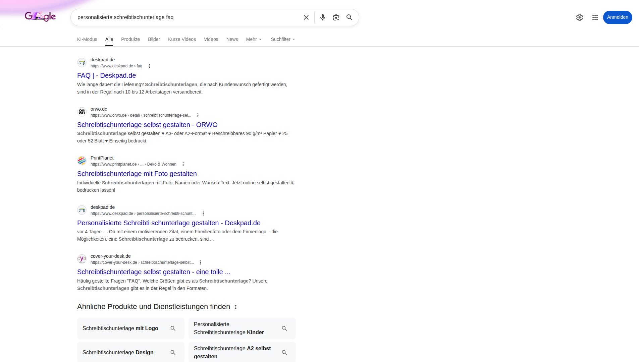
Task: Click the magnifier on Schreibtischunterlage mit Logo chip
Action: (x=173, y=328)
